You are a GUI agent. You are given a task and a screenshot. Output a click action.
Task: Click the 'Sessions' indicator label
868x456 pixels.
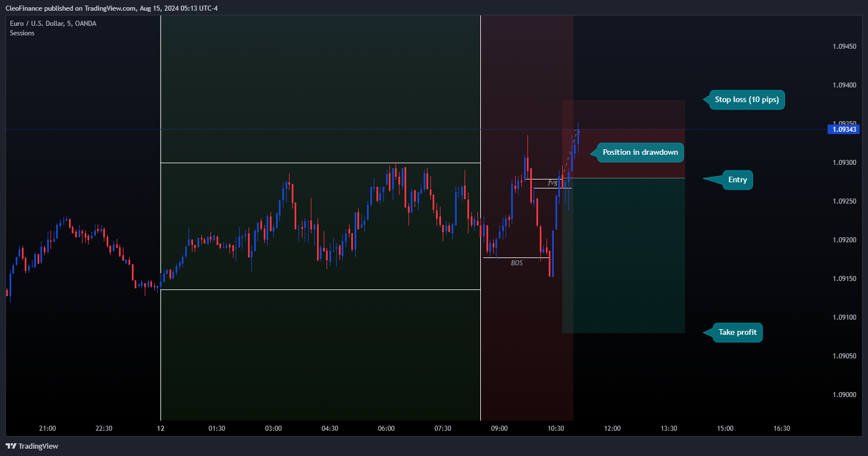[22, 33]
